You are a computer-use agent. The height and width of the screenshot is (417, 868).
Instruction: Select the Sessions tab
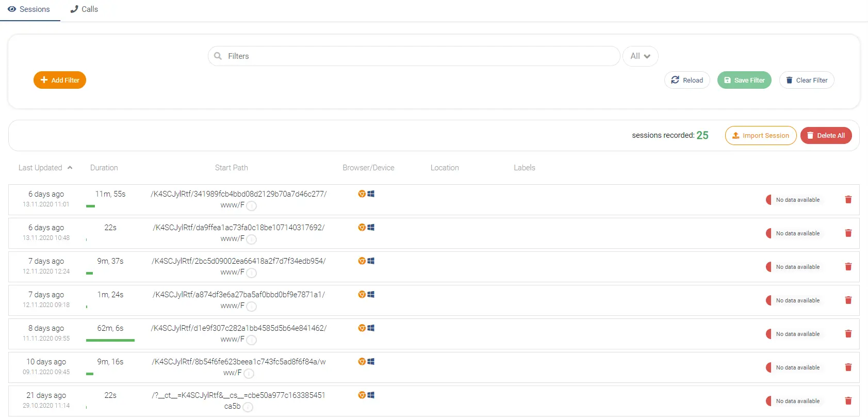click(29, 9)
